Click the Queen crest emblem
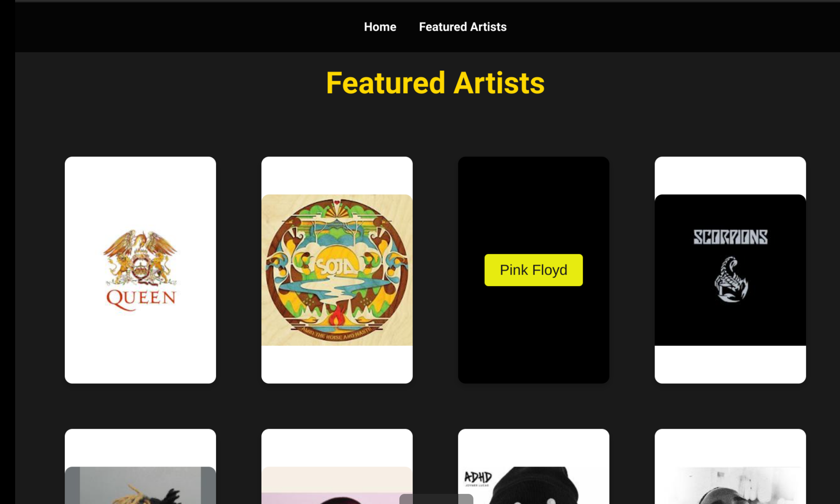Image resolution: width=840 pixels, height=504 pixels. [140, 257]
